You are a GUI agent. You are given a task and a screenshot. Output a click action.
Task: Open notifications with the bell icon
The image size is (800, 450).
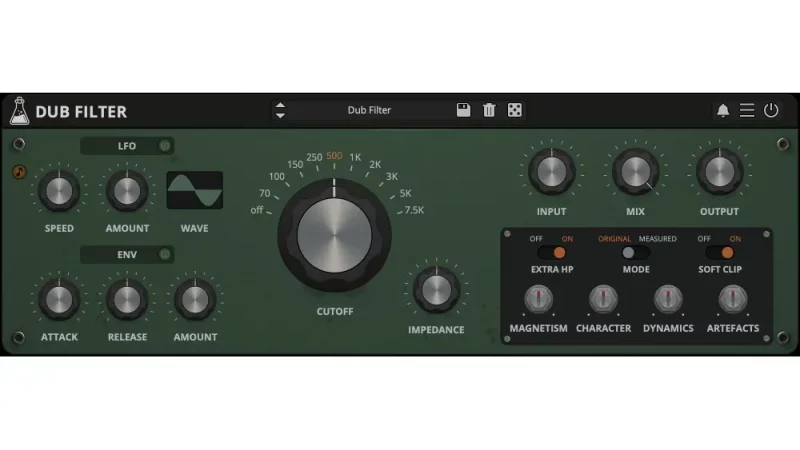click(723, 111)
